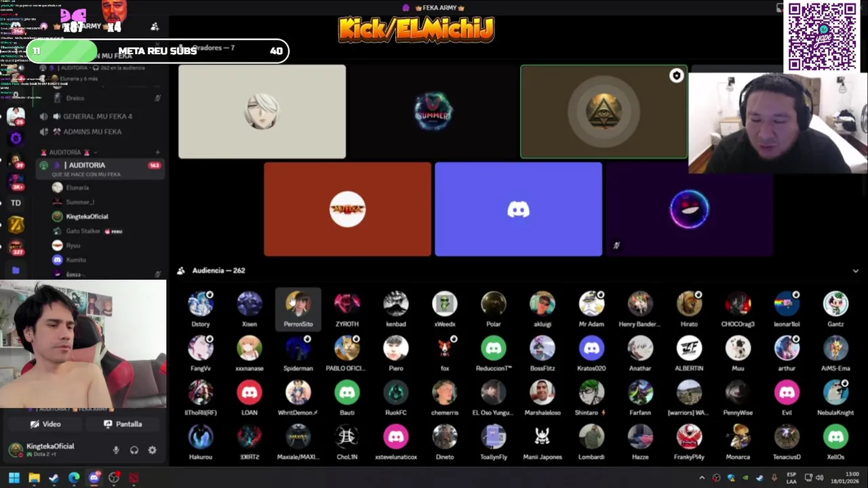Open Manii Japones' audience avatar

pos(542,437)
